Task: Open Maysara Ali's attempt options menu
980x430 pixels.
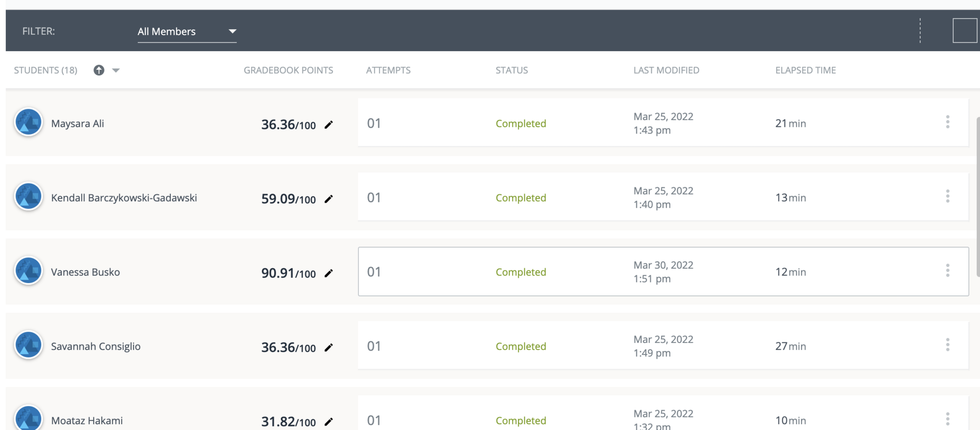Action: click(947, 122)
